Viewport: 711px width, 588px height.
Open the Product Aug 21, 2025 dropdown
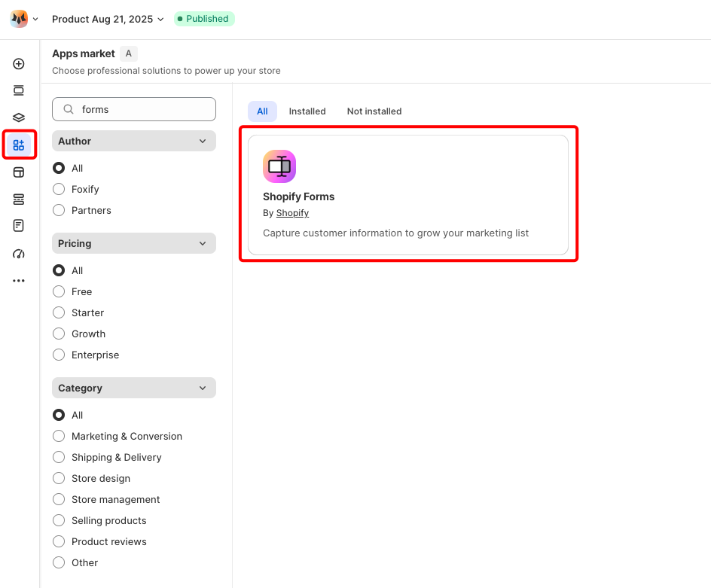(108, 19)
